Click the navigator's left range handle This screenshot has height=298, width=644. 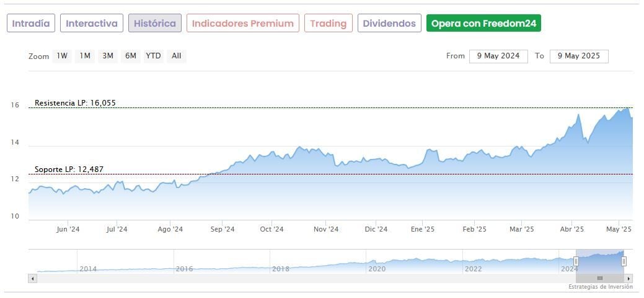(576, 261)
